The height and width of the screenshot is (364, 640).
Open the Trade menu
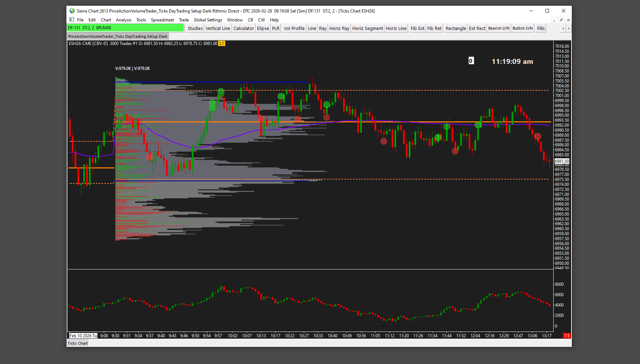184,20
